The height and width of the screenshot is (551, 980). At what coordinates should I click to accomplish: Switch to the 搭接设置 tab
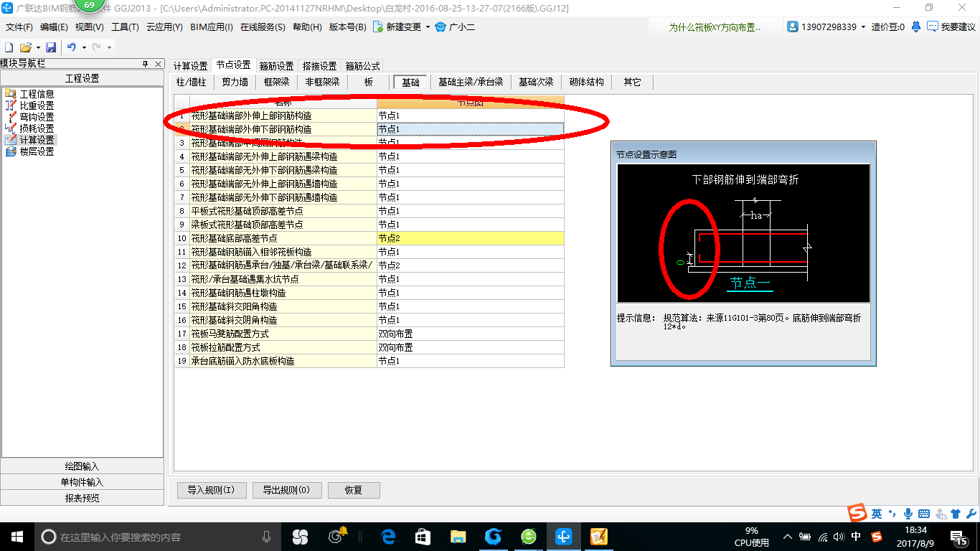(x=319, y=65)
